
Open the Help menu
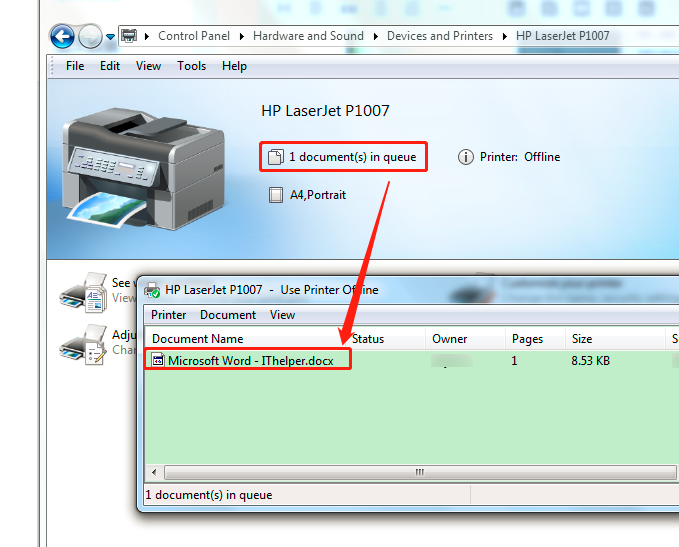(234, 66)
